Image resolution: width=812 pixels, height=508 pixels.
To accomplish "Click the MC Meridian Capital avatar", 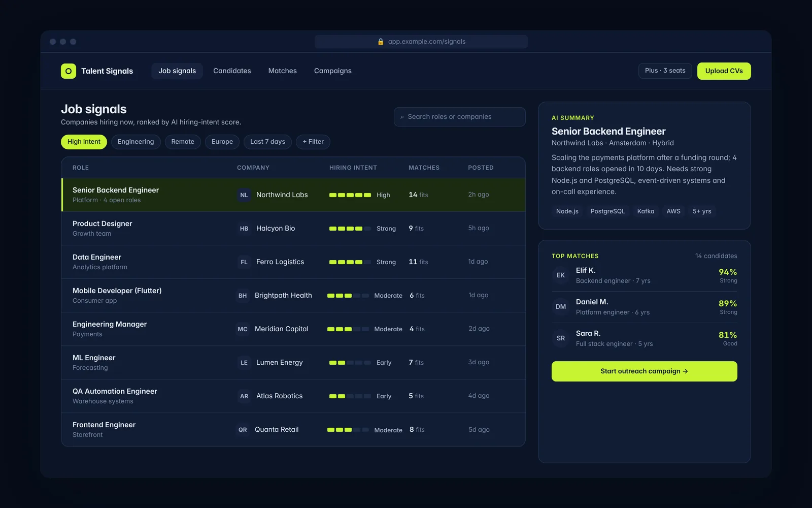I will [243, 329].
